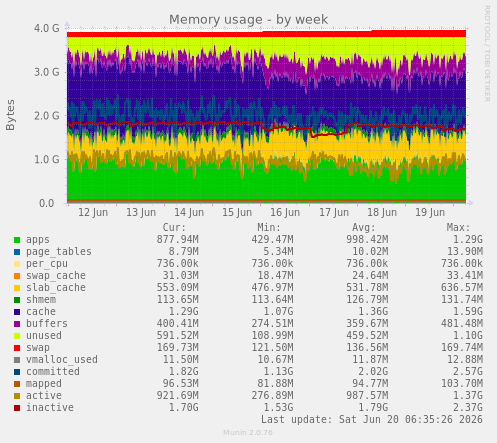Screen dimensions: 497x443
Task: Click the active olive legend swatch
Action: click(17, 396)
